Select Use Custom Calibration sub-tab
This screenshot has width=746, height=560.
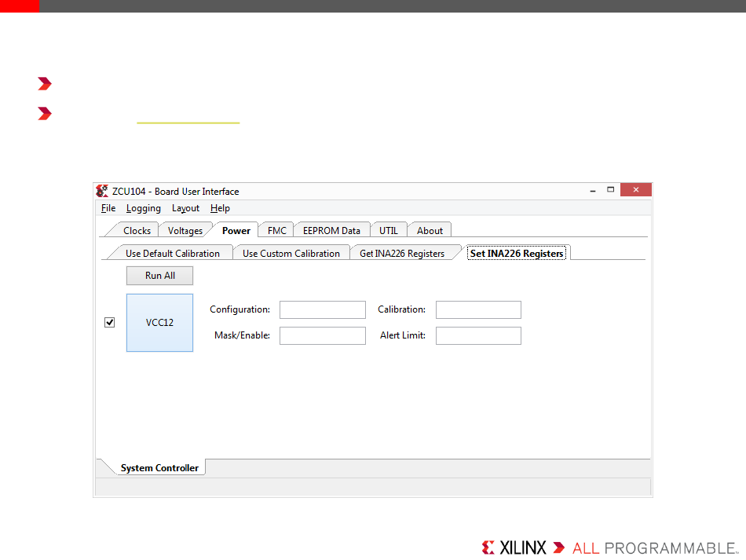point(291,253)
